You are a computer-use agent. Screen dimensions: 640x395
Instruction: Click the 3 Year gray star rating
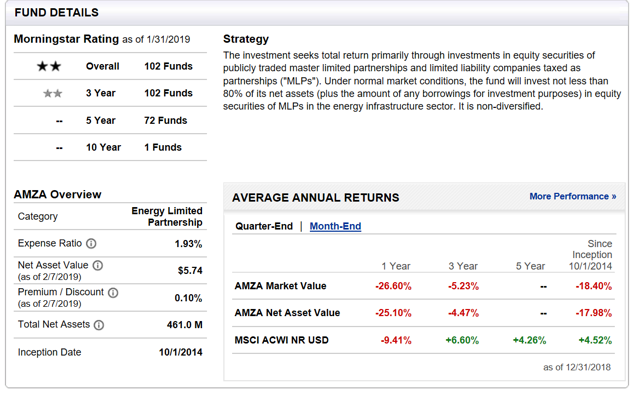(53, 93)
